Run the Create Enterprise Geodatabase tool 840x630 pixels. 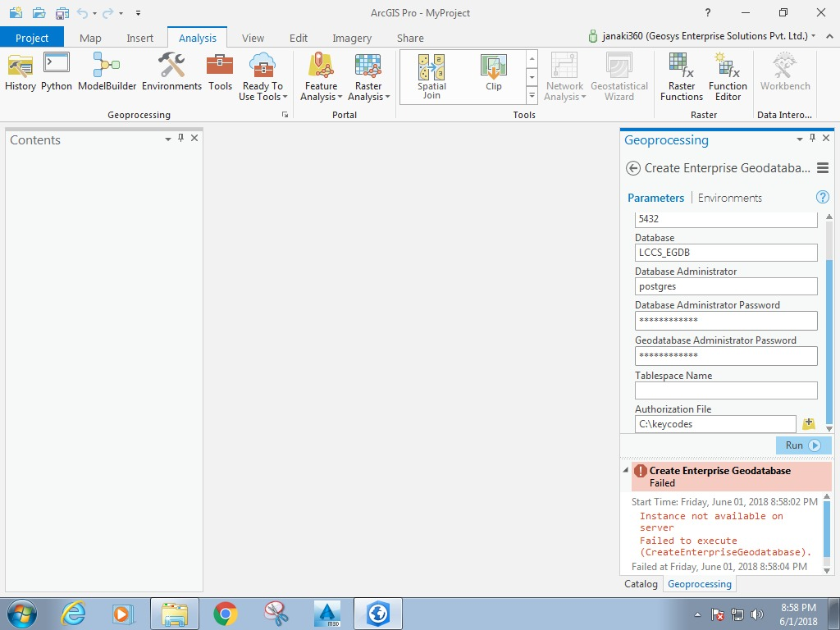(x=803, y=445)
